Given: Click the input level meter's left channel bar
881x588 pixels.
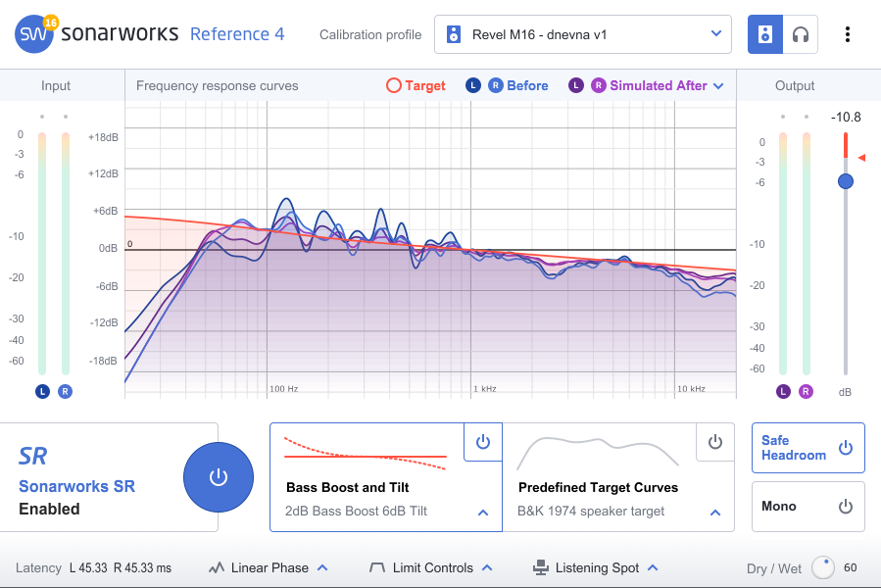Looking at the screenshot, I should coord(42,254).
